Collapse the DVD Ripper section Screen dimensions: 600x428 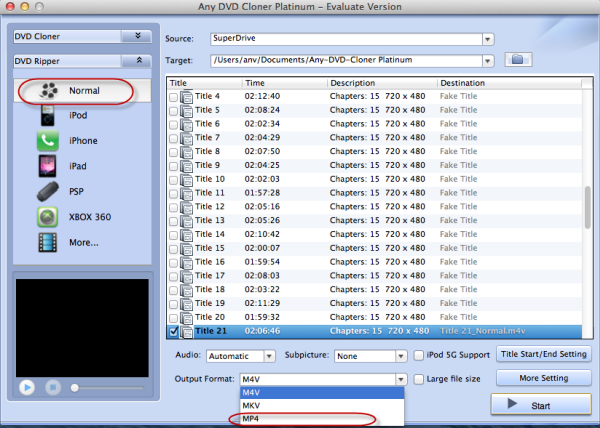(138, 60)
